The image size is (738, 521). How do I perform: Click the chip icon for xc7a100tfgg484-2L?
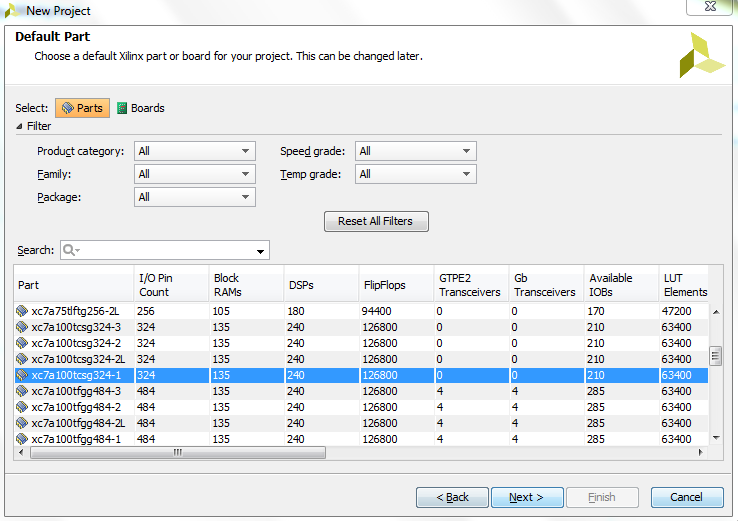(22, 423)
